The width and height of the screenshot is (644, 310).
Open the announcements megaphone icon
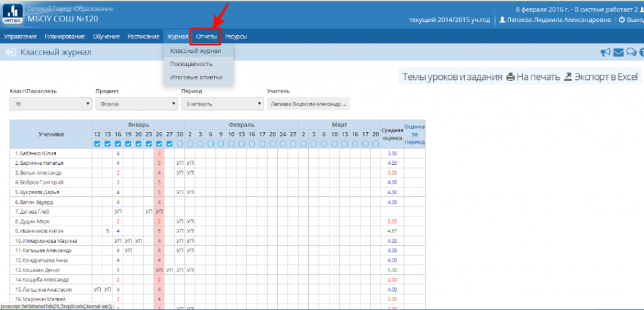tap(605, 53)
